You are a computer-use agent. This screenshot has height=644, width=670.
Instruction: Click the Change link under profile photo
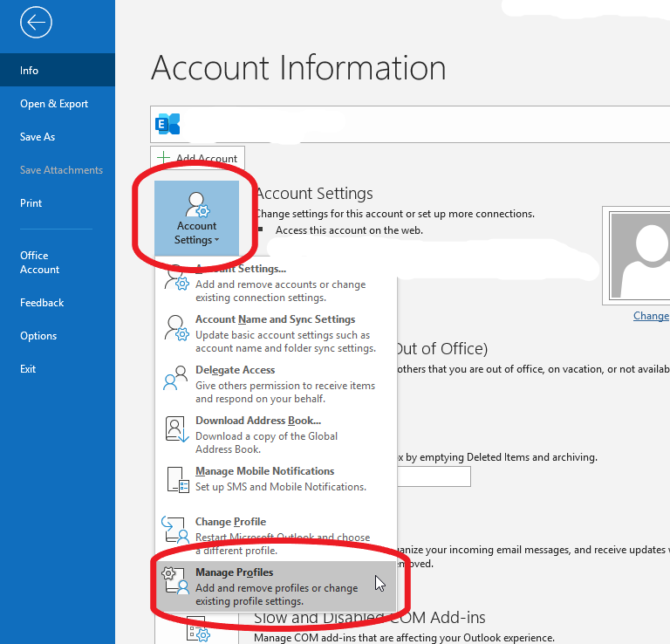click(x=651, y=316)
